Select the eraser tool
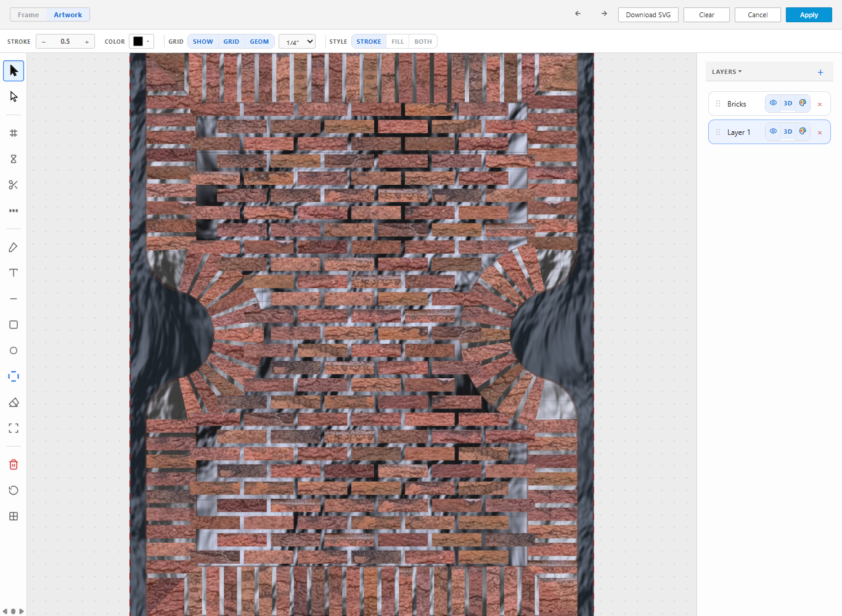This screenshot has height=616, width=842. coord(14,402)
